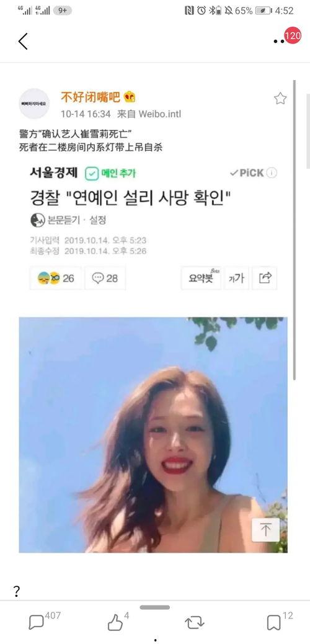Open the poster's profile avatar
Screen dimensions: 310x644
(34, 104)
